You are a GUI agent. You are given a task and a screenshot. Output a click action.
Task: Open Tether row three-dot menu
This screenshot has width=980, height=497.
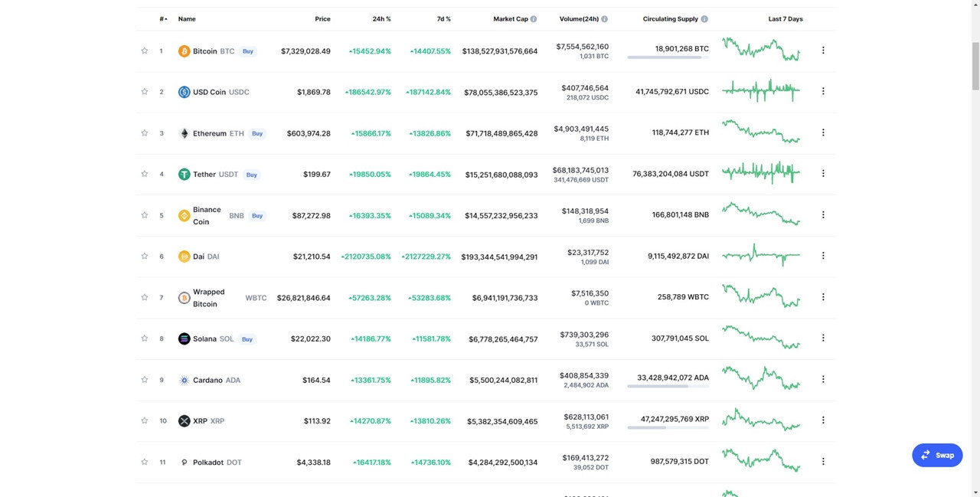coord(823,173)
